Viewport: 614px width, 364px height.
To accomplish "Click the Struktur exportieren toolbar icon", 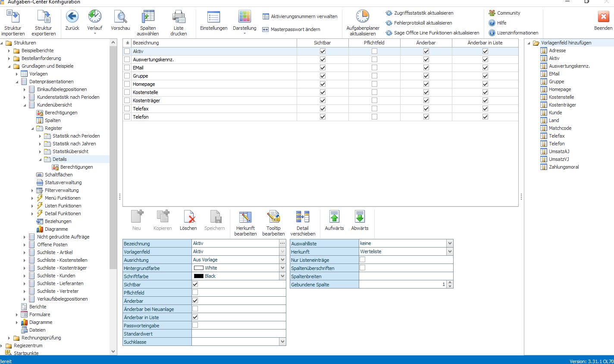I will [44, 16].
